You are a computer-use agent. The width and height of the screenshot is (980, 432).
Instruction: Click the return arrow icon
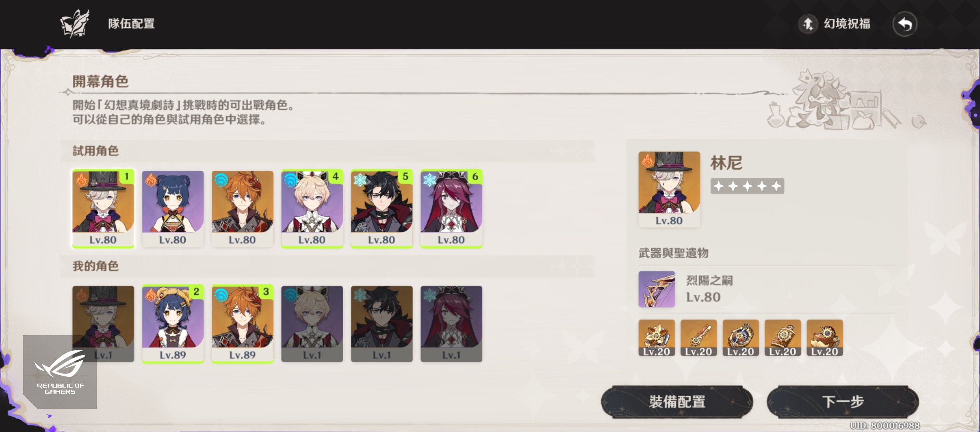point(905,24)
